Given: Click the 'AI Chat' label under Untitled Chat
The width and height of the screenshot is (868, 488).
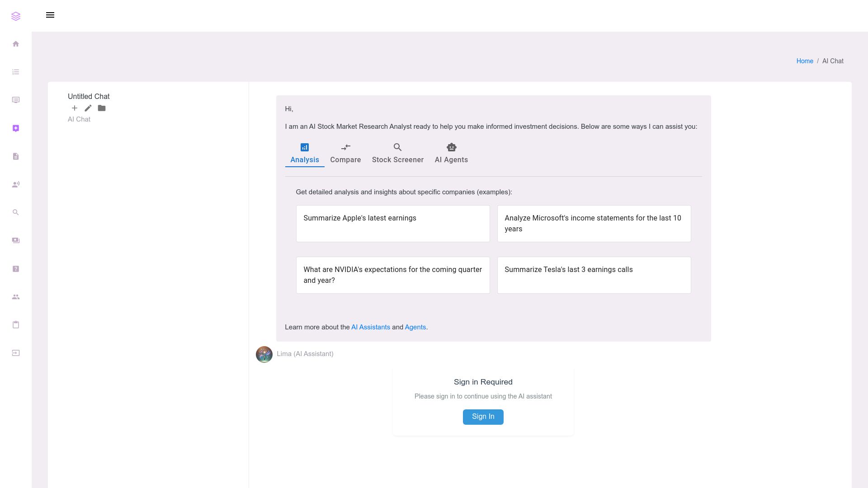Looking at the screenshot, I should [x=79, y=119].
